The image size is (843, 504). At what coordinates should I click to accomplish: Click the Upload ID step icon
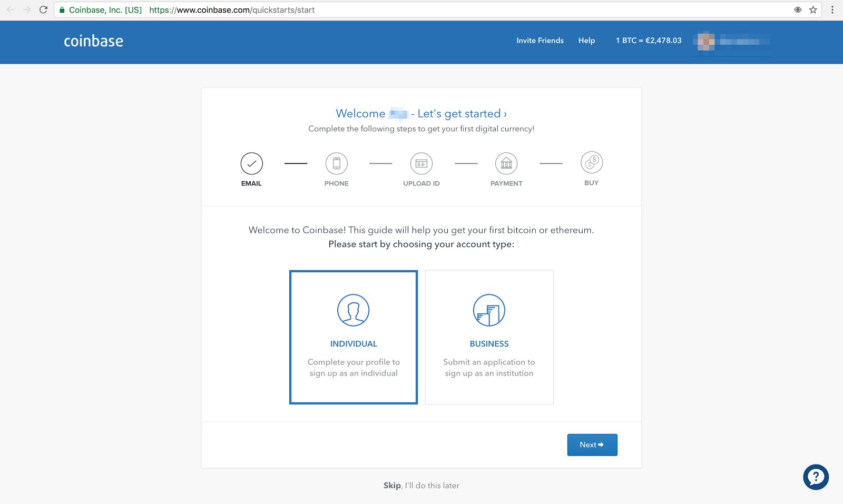[x=421, y=163]
